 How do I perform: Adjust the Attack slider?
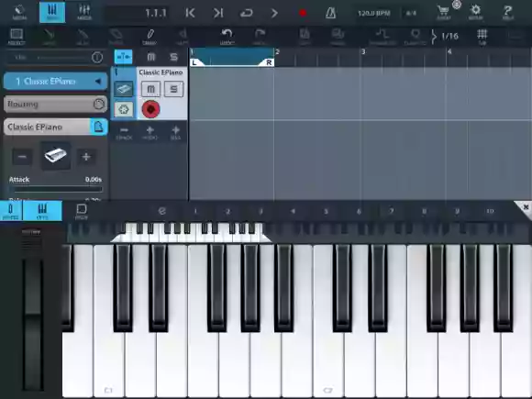point(56,189)
